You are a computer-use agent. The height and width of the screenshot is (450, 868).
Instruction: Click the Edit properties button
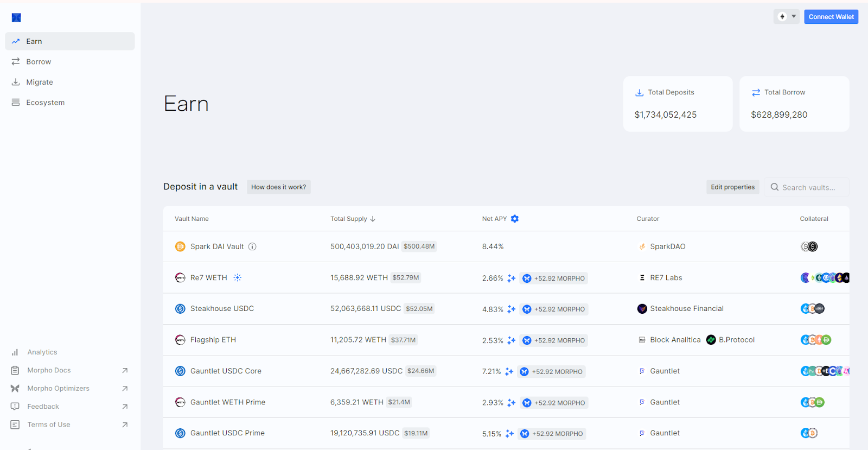(x=732, y=187)
